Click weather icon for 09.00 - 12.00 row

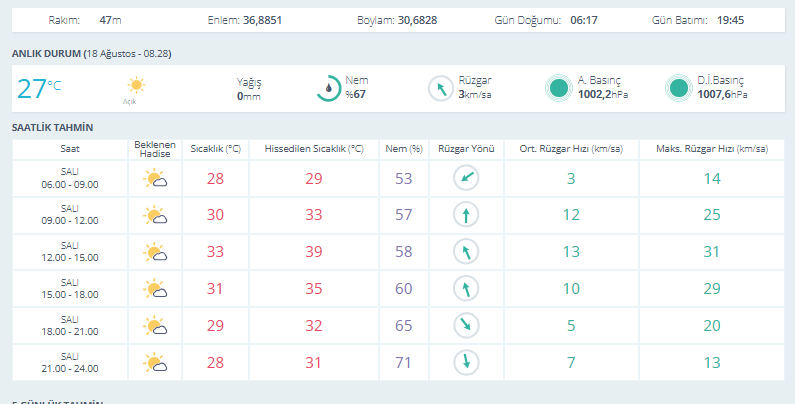coord(155,215)
